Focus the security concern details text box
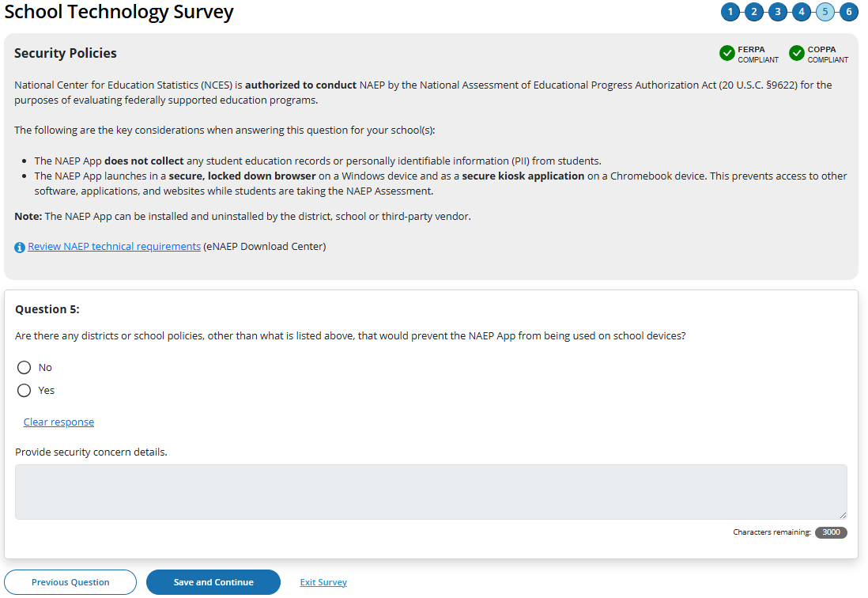Screen dimensions: 868x598 pos(431,492)
